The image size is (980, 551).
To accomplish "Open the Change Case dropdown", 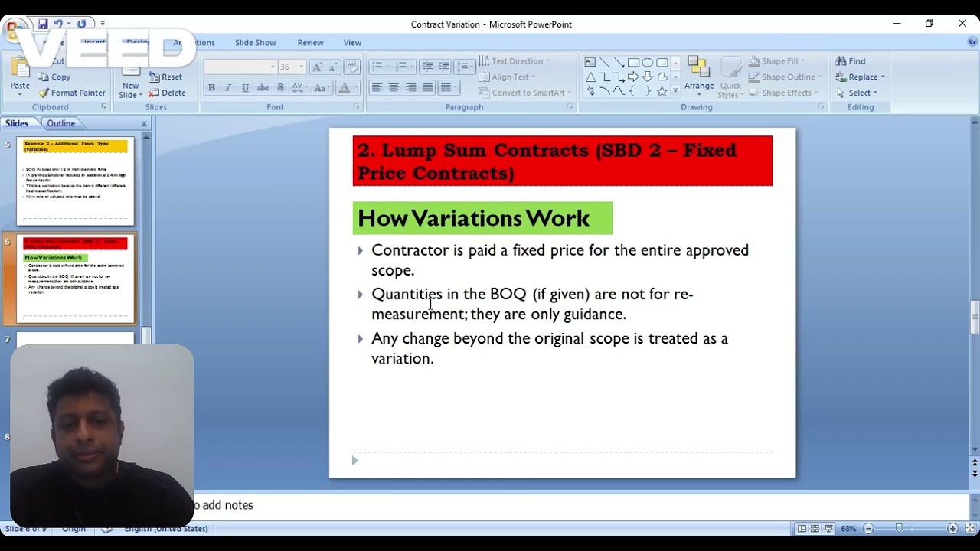I will (321, 88).
